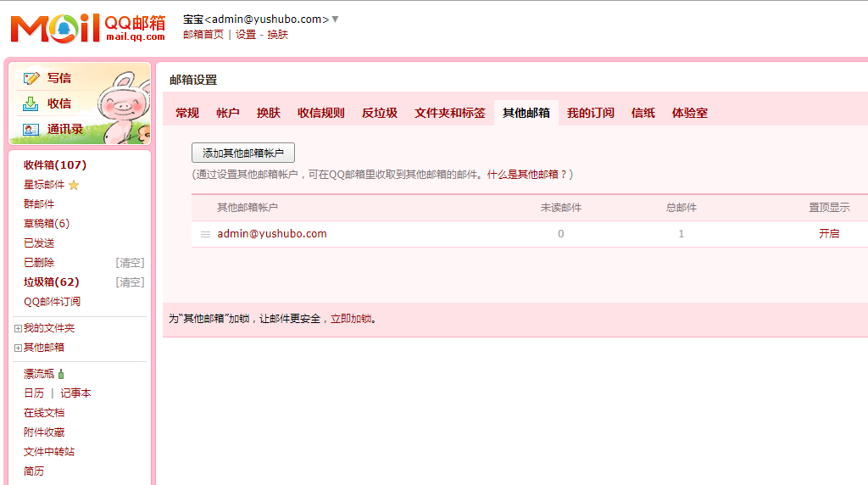868x485 pixels.
Task: Open the contacts card icon
Action: (31, 130)
